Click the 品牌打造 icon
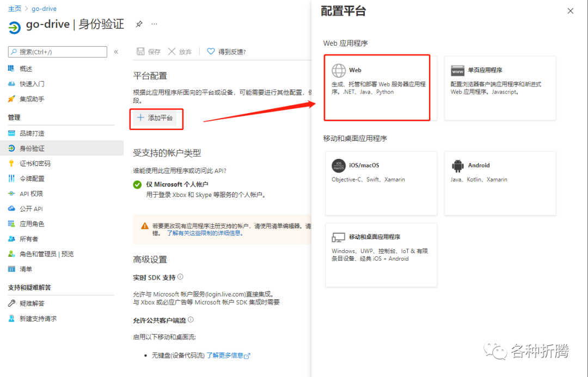 click(x=11, y=133)
